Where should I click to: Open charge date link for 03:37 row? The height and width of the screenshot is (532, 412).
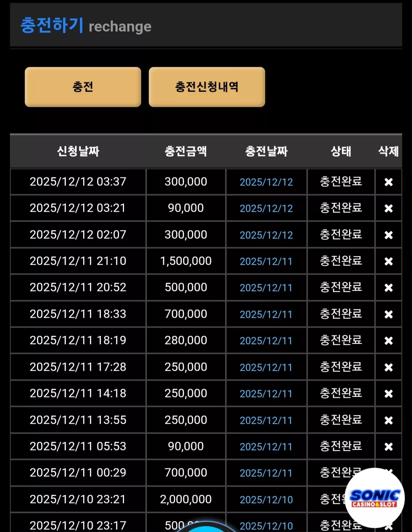click(266, 182)
